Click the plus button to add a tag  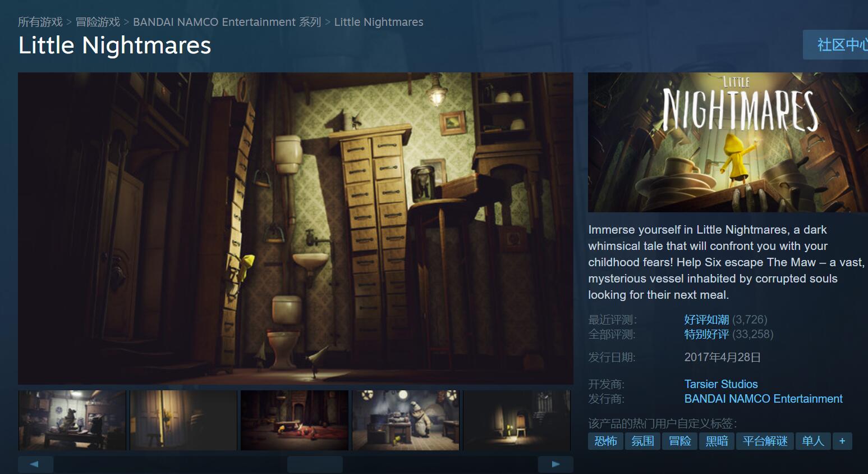[842, 441]
